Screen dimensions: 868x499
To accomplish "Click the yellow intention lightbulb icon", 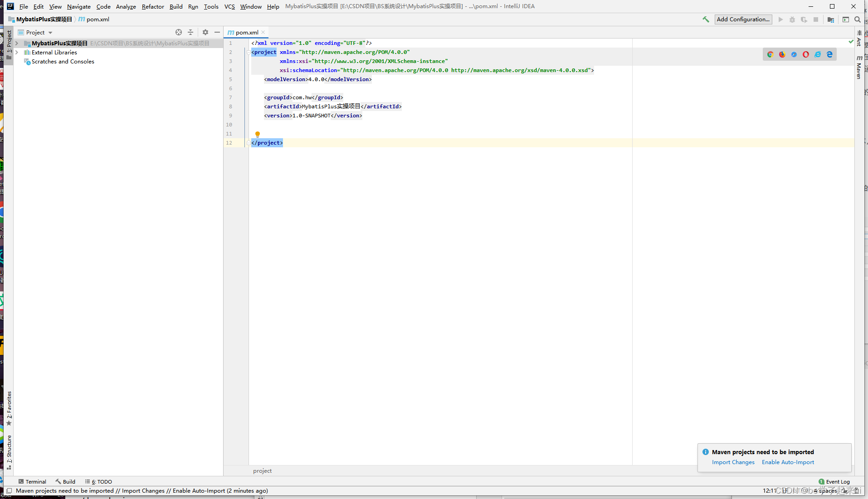I will click(258, 134).
